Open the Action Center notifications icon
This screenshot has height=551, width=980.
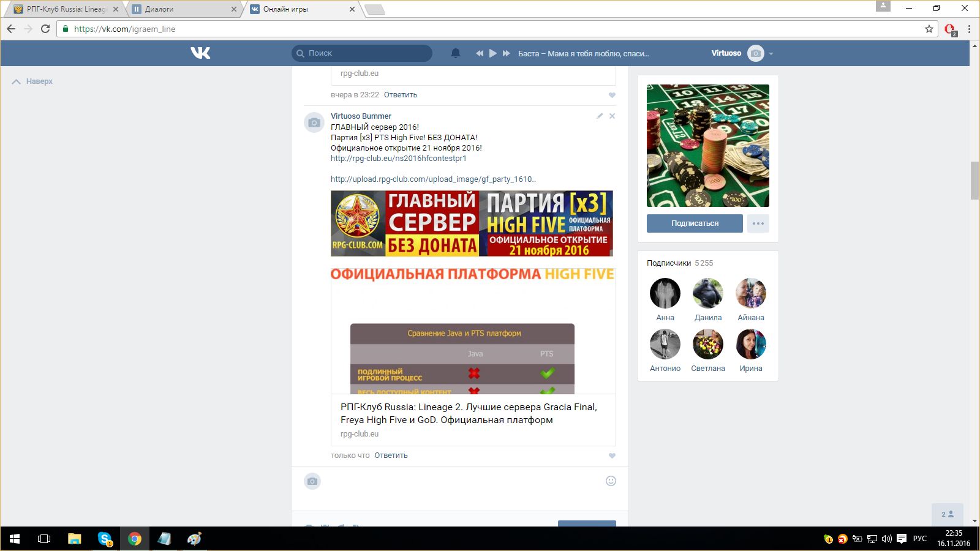902,539
